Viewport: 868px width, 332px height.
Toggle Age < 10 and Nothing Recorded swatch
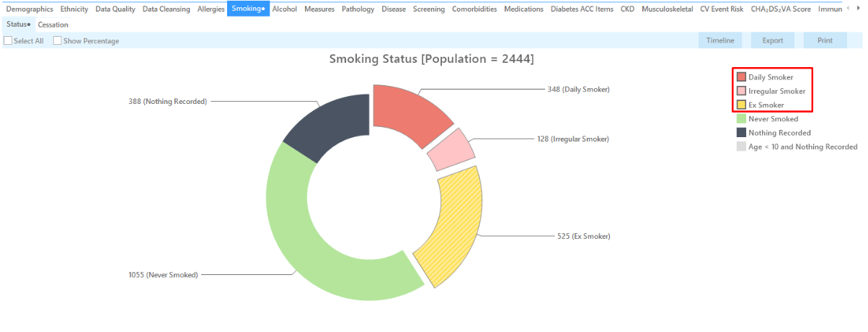742,147
